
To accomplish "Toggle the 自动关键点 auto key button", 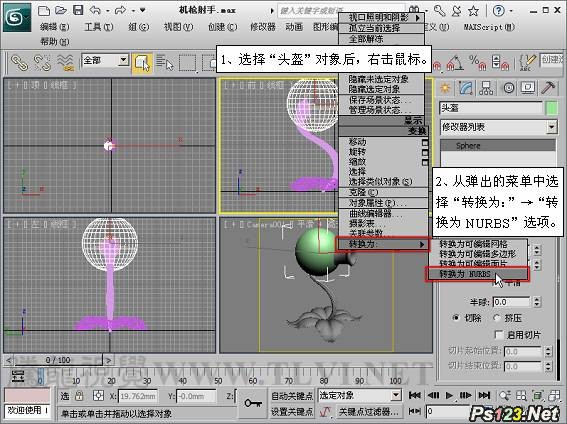I will coord(292,396).
